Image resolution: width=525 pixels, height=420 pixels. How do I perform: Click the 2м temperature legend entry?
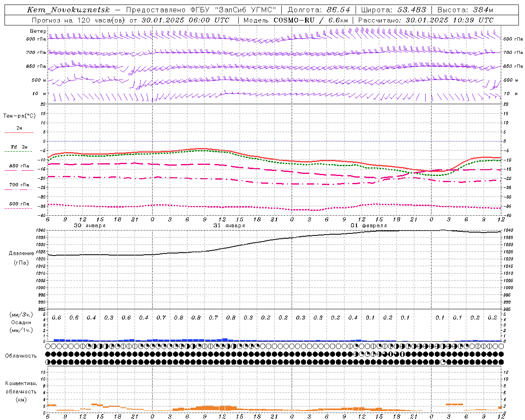[19, 128]
